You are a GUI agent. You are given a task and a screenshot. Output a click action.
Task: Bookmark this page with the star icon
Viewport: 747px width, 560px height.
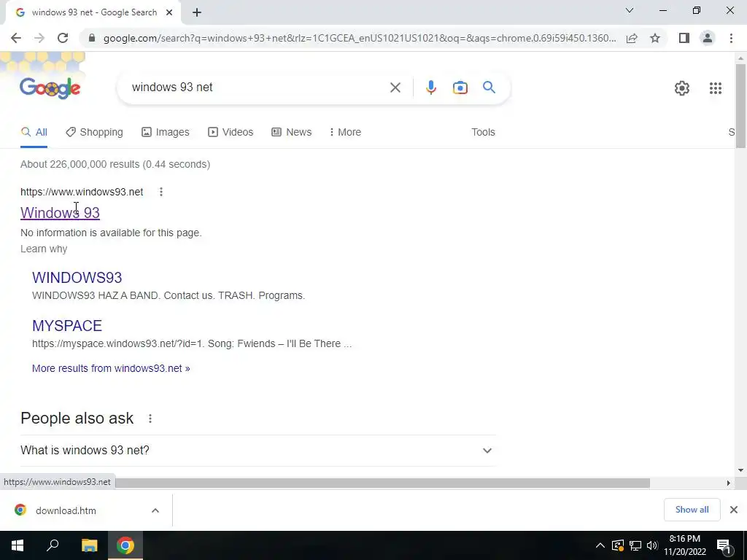pos(655,38)
